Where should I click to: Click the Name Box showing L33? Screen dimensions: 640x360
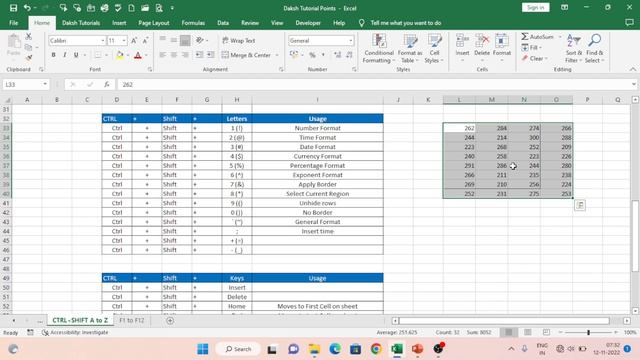coord(25,84)
